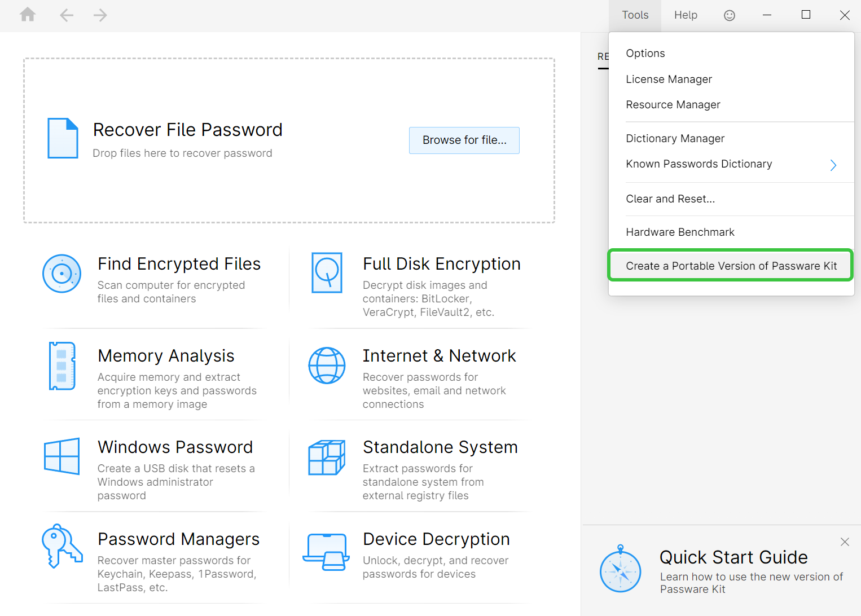The width and height of the screenshot is (861, 616).
Task: Click 'Recover master passwords for Keychain' description
Action: coord(177,574)
